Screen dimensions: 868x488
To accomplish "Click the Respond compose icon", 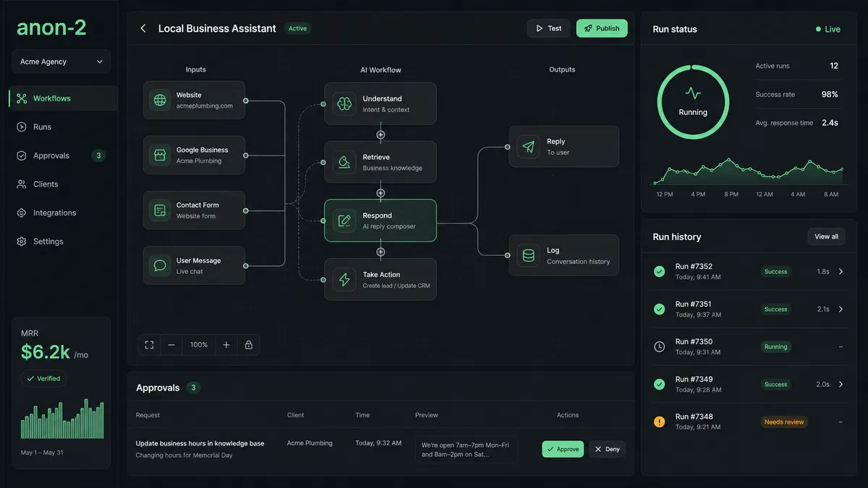I will (x=345, y=221).
